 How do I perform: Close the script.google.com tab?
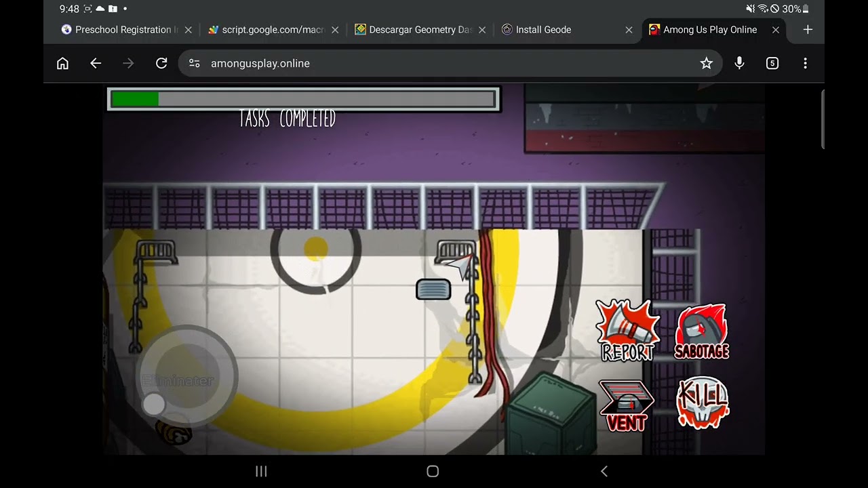(x=335, y=30)
